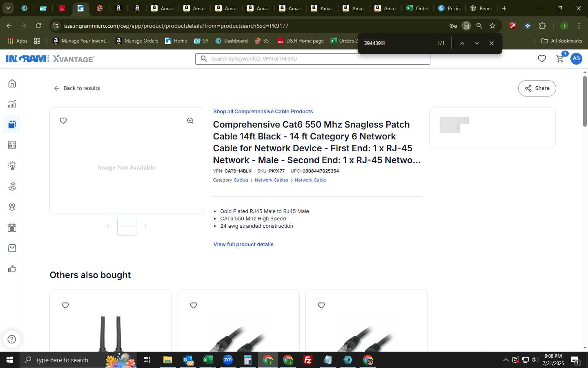
Task: Zoom the product image with magnifier icon
Action: (190, 121)
